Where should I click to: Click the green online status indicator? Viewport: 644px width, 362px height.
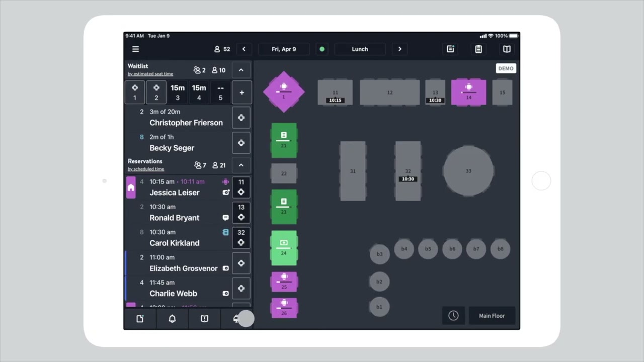pos(322,49)
